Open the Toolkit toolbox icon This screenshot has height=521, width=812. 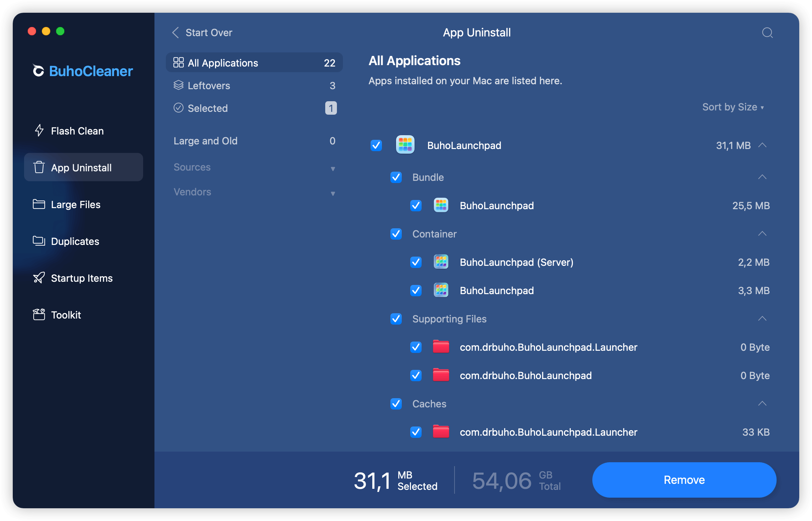[x=39, y=315]
